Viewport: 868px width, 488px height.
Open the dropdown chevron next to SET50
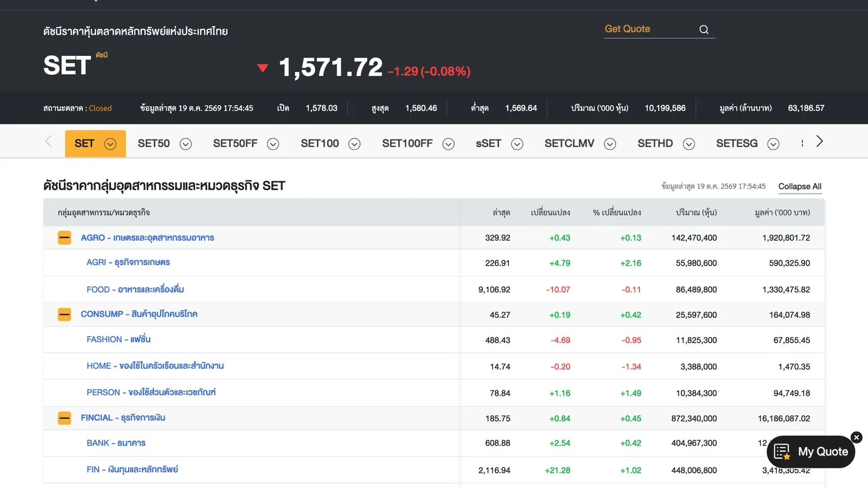186,144
